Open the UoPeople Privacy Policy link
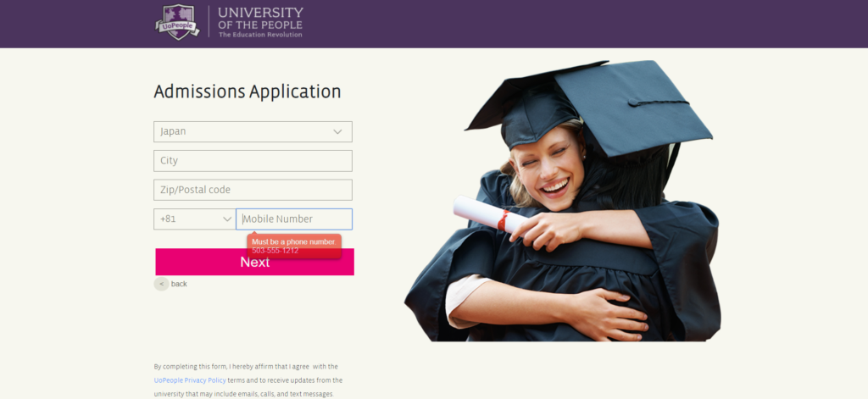Viewport: 868px width, 399px height. [x=190, y=380]
